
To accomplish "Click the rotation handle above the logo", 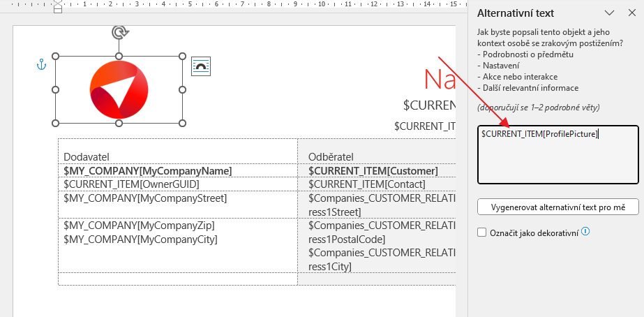I will pyautogui.click(x=119, y=32).
